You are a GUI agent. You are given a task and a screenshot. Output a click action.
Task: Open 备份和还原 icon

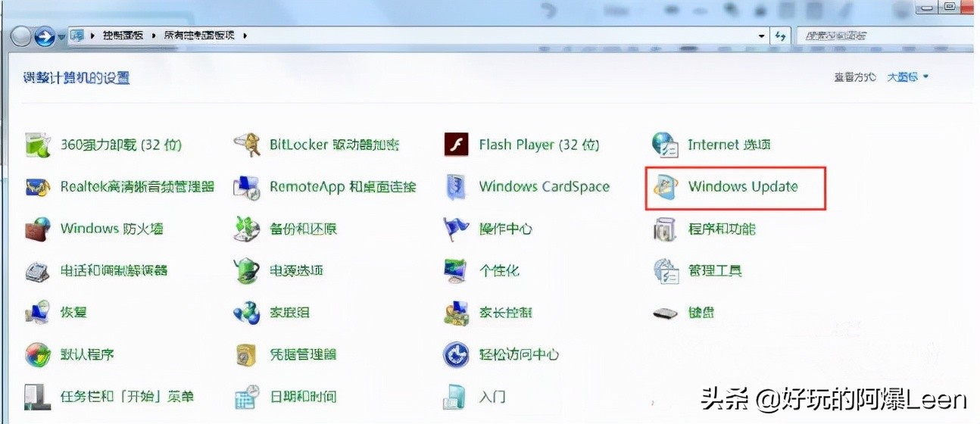(x=247, y=228)
